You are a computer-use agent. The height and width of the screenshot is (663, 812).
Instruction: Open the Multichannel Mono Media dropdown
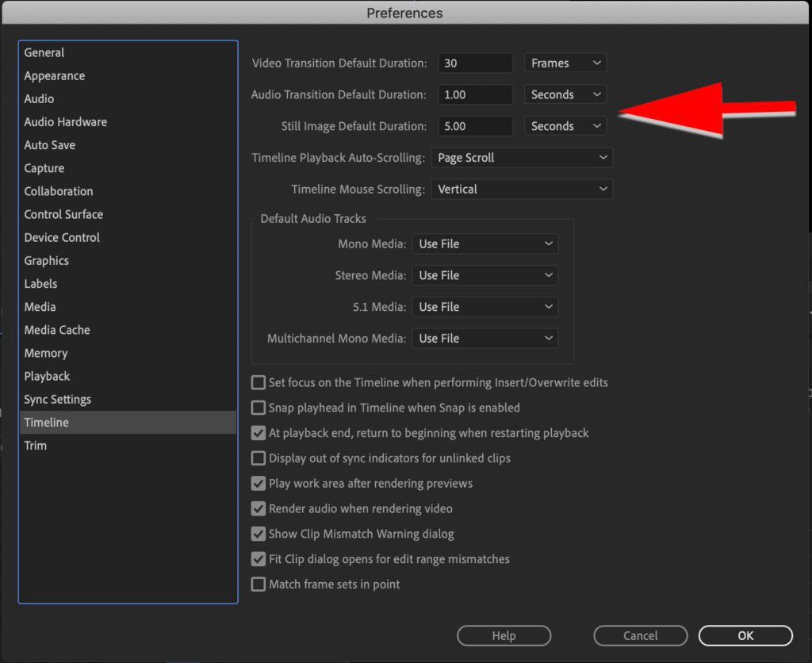(485, 339)
